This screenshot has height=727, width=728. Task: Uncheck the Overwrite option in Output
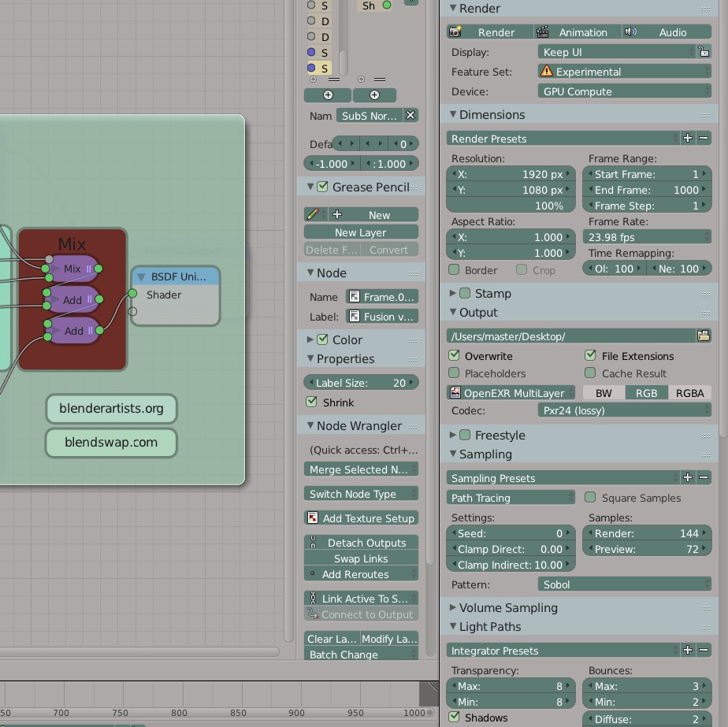tap(454, 355)
